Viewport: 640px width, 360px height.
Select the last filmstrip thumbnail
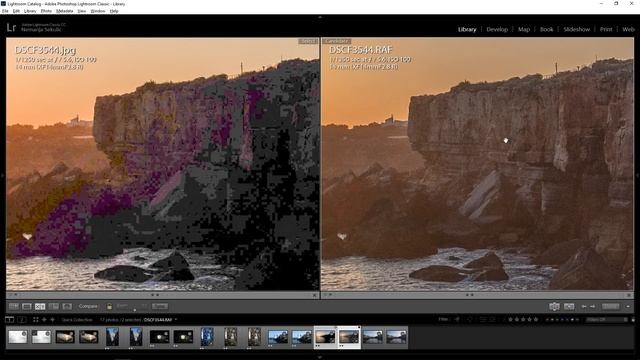click(396, 337)
